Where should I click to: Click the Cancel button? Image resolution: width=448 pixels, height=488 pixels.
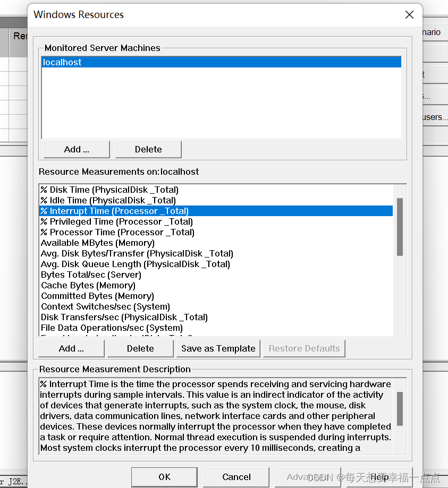pos(236,477)
